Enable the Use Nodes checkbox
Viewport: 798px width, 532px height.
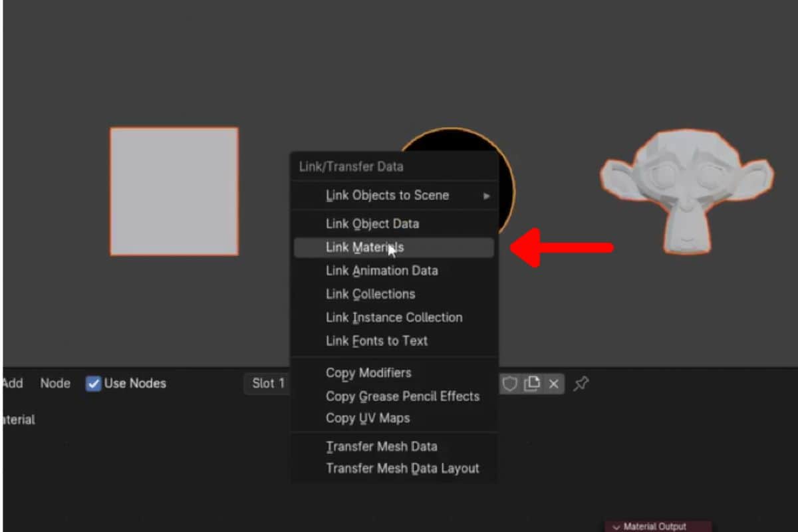coord(93,383)
